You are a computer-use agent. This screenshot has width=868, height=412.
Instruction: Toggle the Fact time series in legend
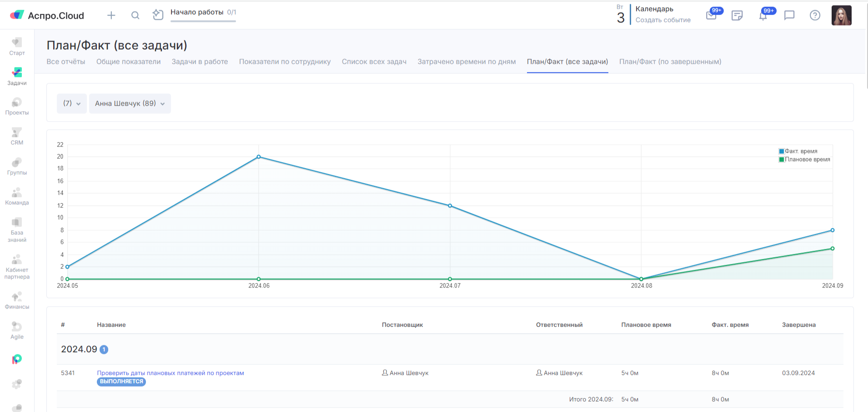coord(801,151)
